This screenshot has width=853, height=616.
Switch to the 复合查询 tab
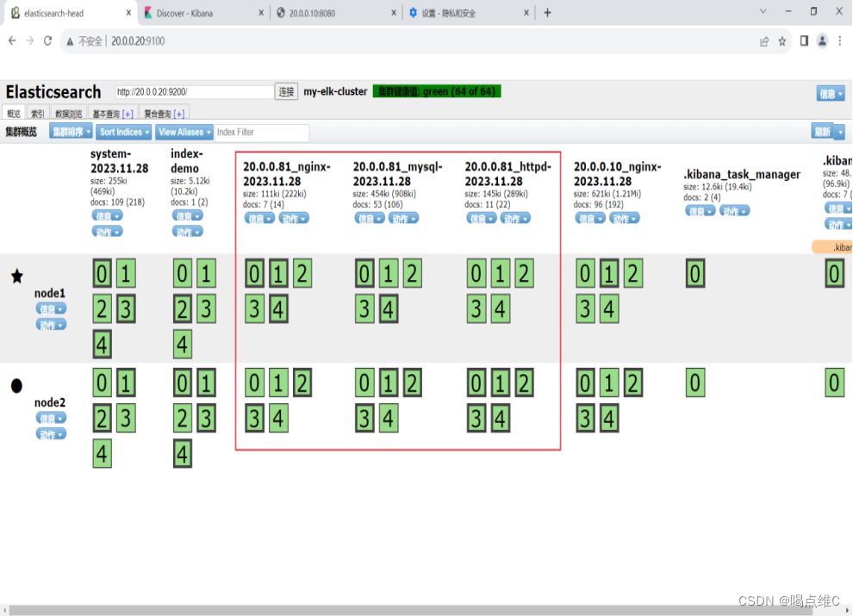tap(157, 113)
